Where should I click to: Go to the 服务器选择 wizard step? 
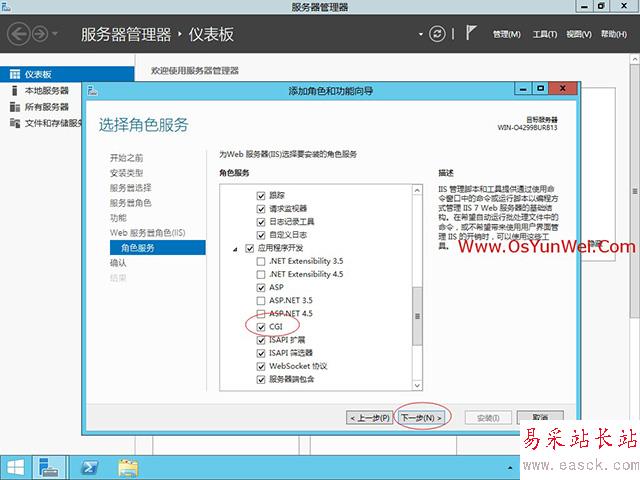[131, 188]
